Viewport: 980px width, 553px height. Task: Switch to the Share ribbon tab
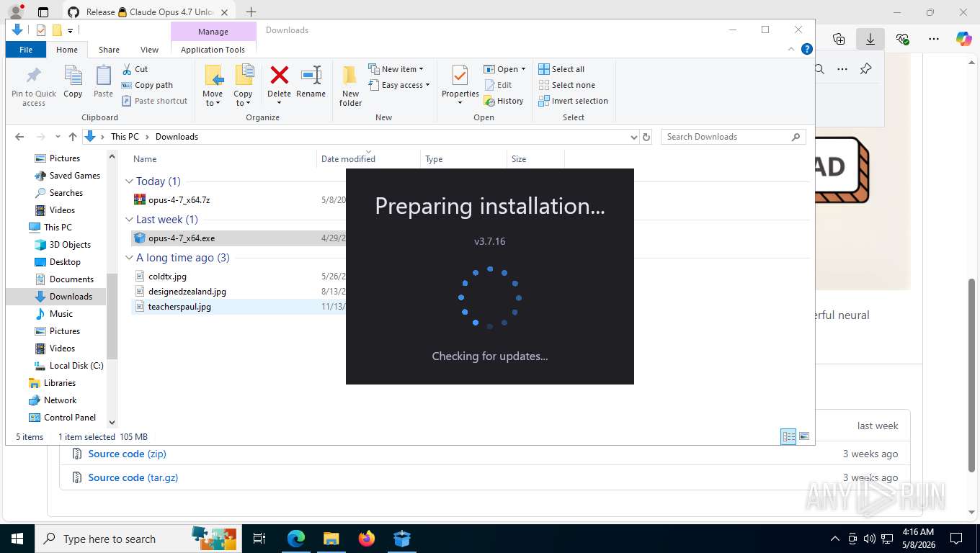pyautogui.click(x=109, y=50)
